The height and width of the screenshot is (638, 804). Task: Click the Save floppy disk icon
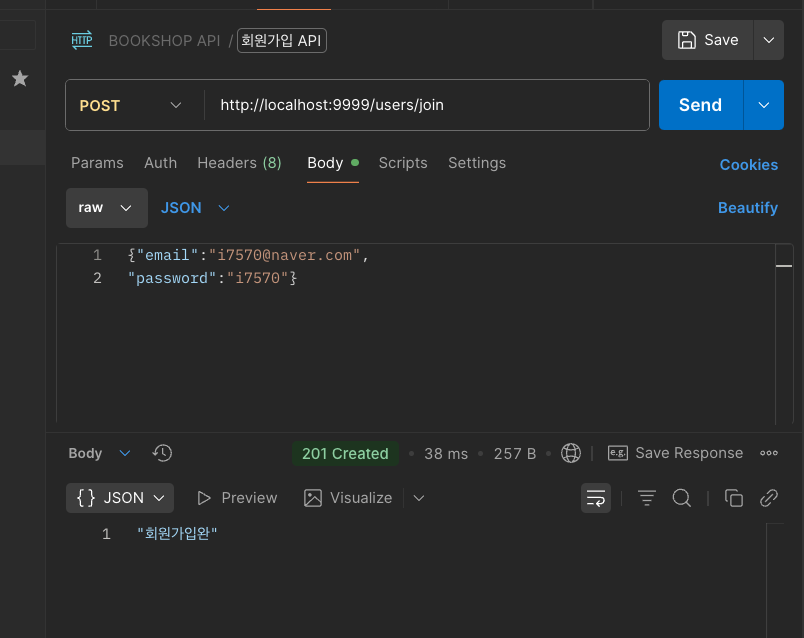pos(687,40)
